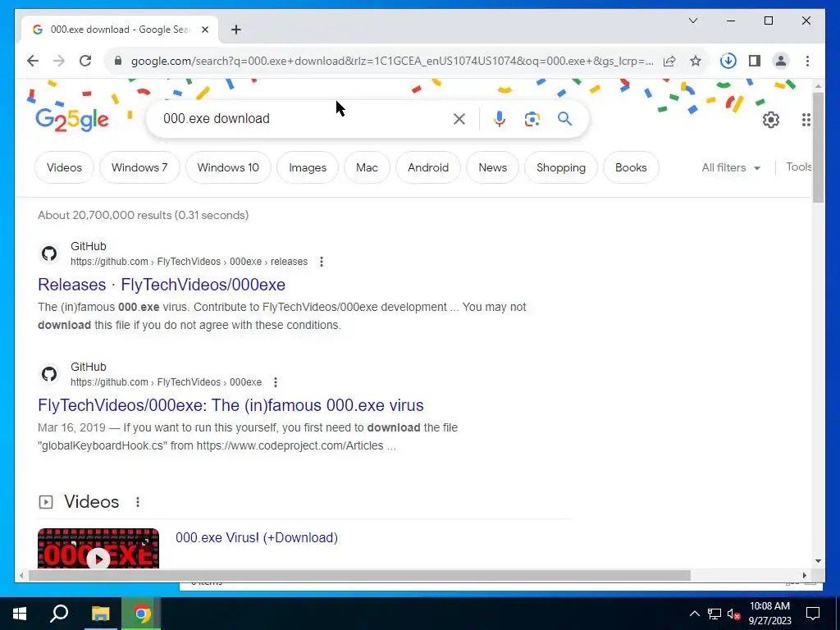Open the notification center icon

click(813, 614)
